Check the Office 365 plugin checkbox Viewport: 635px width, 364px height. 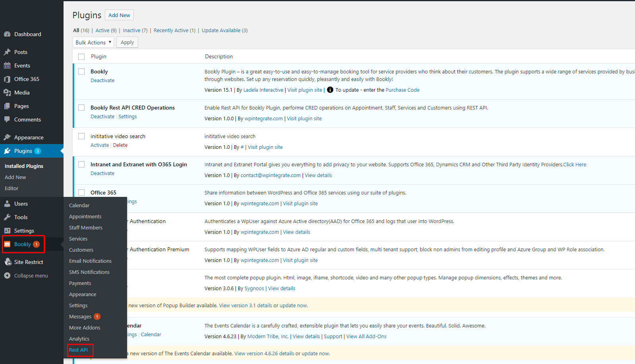[81, 193]
